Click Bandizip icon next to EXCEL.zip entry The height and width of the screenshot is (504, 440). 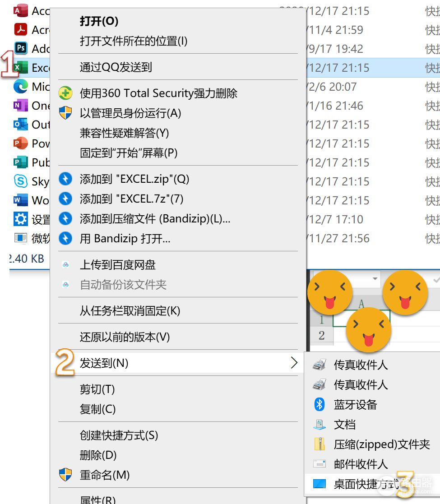pos(65,179)
